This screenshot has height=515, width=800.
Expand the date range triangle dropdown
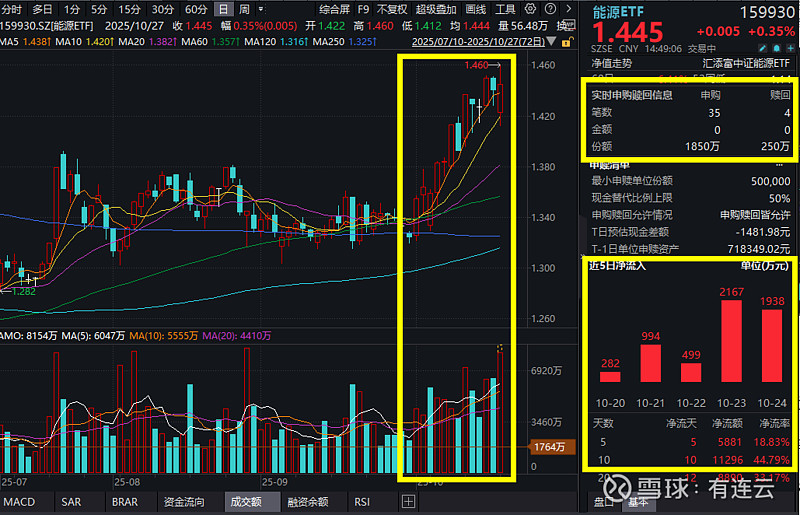[551, 42]
